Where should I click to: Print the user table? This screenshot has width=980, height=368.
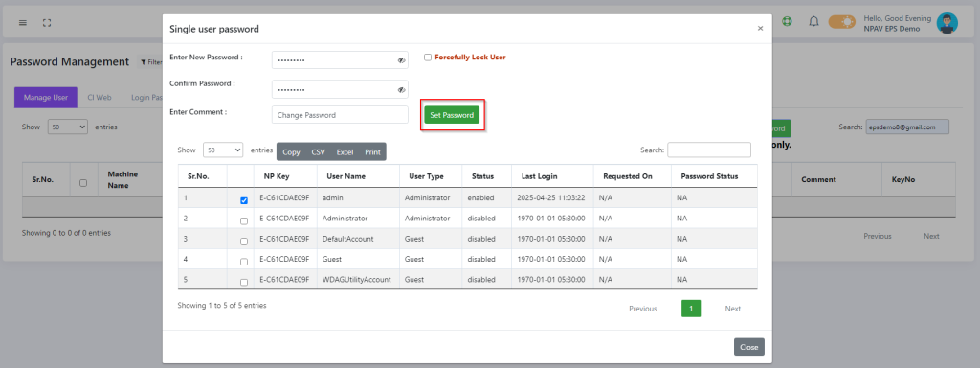372,152
